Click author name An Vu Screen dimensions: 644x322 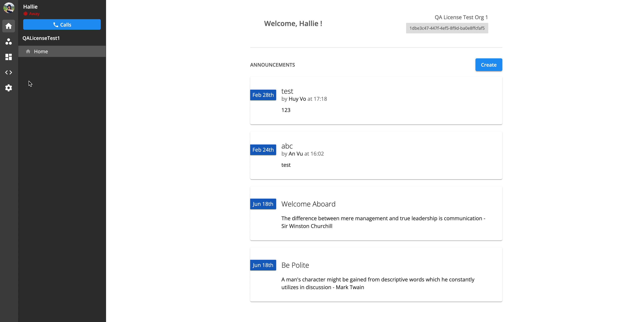tap(296, 154)
